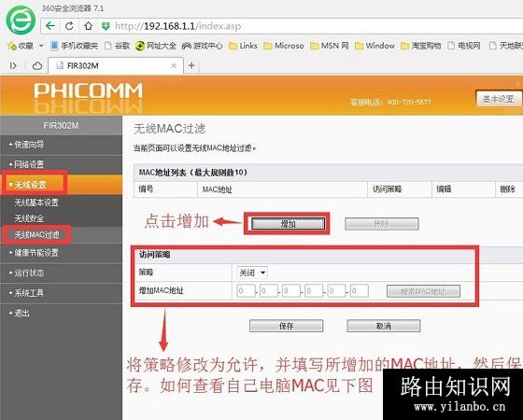Toggle the sidebar panel icon left of tabs
The image size is (523, 420).
[13, 66]
